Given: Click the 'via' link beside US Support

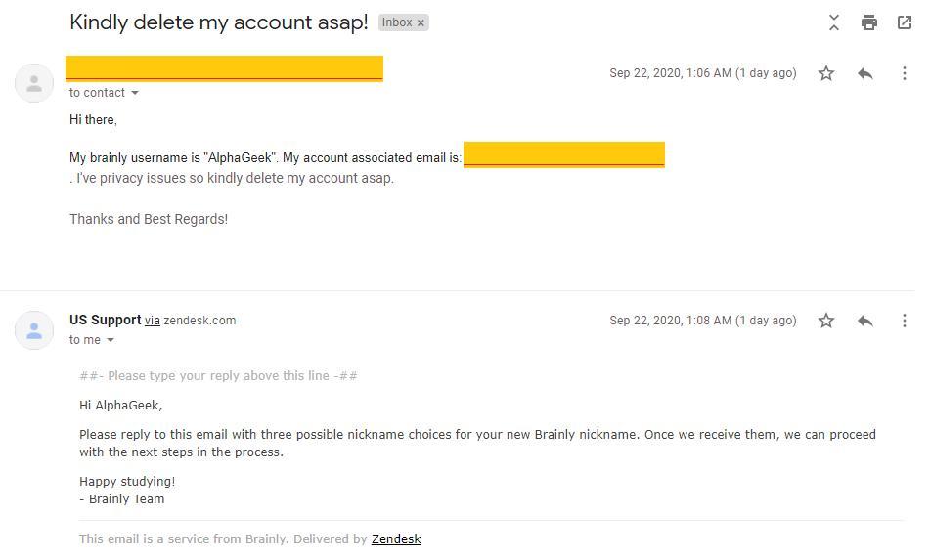Looking at the screenshot, I should click(x=153, y=321).
